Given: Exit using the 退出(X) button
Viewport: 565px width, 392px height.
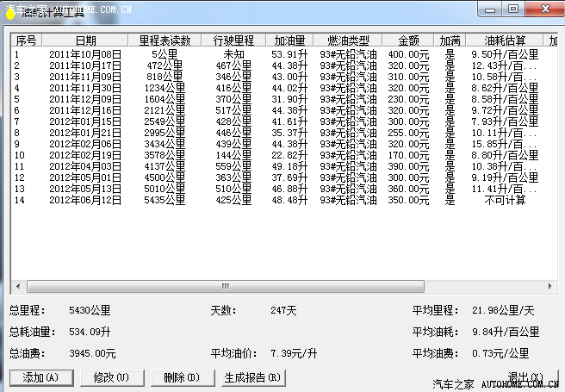Looking at the screenshot, I should point(525,377).
